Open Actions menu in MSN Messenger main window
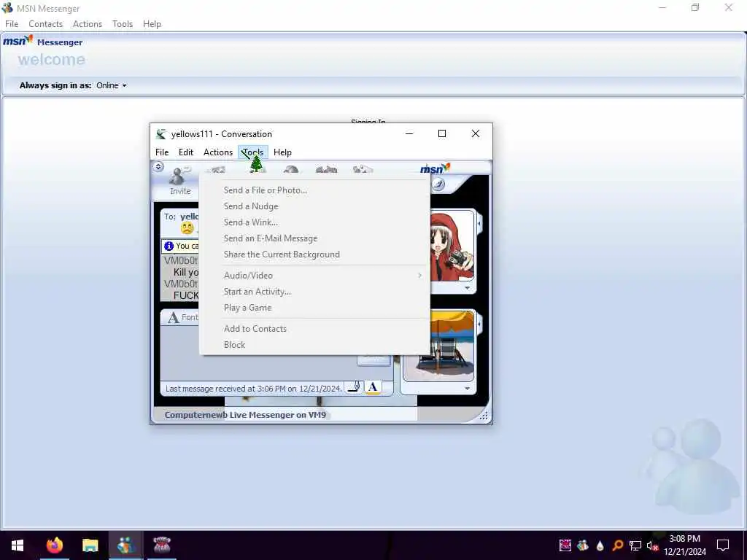This screenshot has height=560, width=747. [88, 24]
